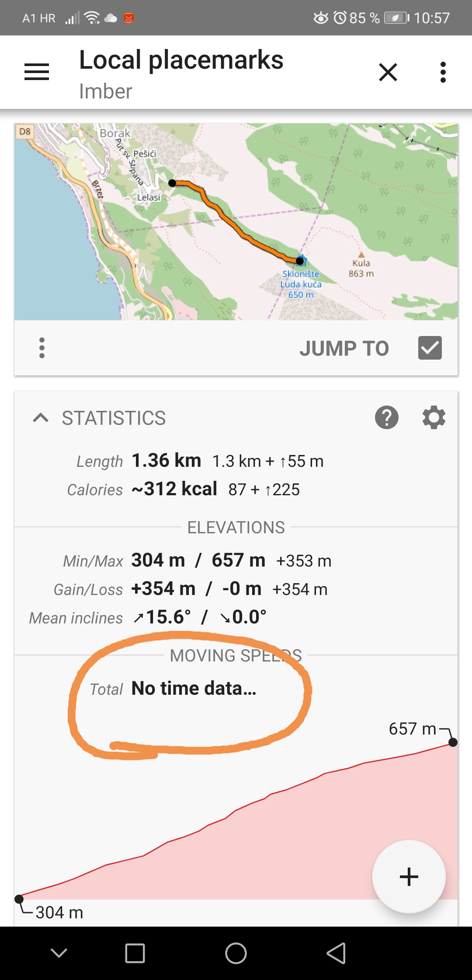Toggle the track visibility checkbox

point(430,348)
